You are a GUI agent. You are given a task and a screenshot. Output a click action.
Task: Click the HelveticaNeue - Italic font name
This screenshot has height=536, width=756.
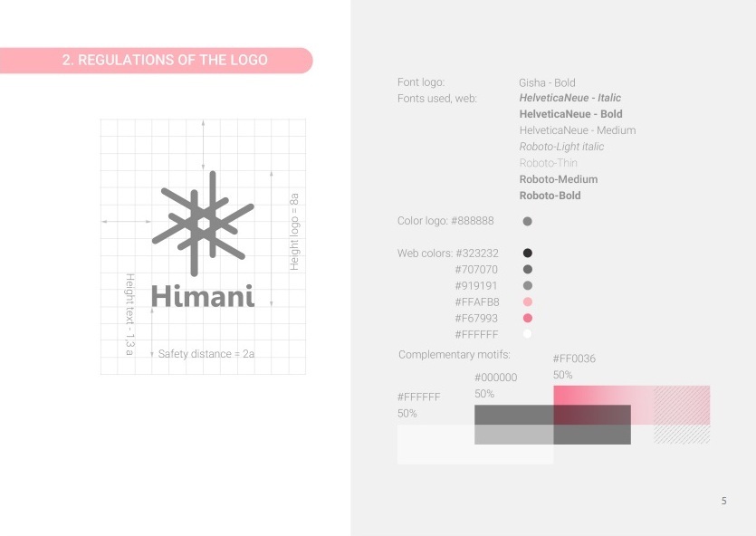coord(569,98)
